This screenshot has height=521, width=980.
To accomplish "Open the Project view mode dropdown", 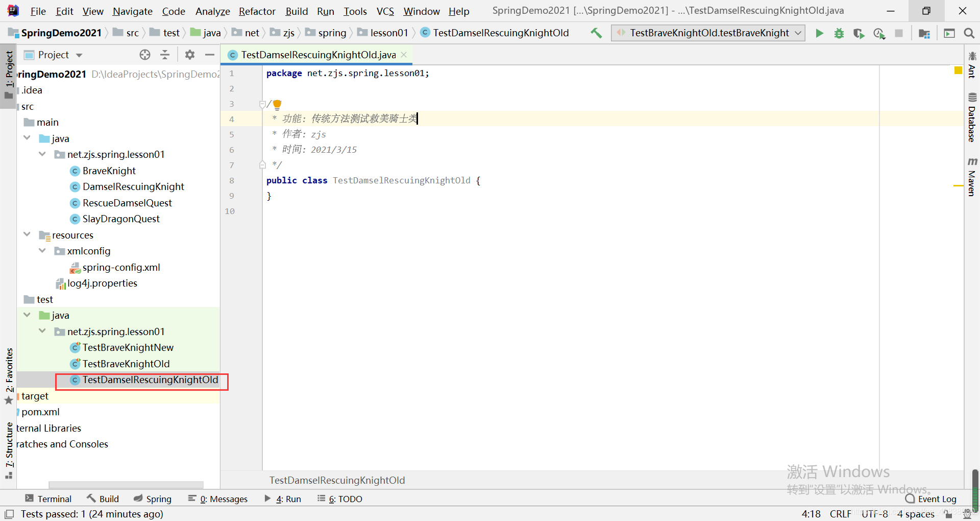I will coord(79,55).
